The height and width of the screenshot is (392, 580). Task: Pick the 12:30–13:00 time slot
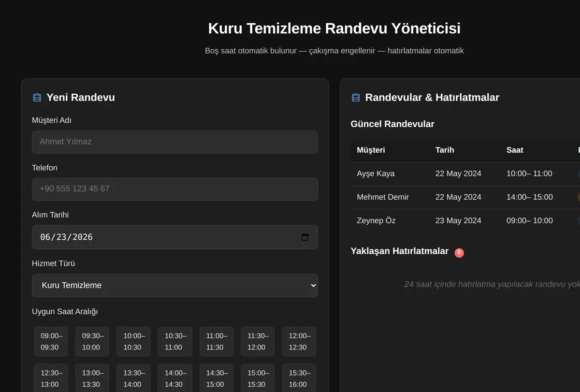click(51, 378)
